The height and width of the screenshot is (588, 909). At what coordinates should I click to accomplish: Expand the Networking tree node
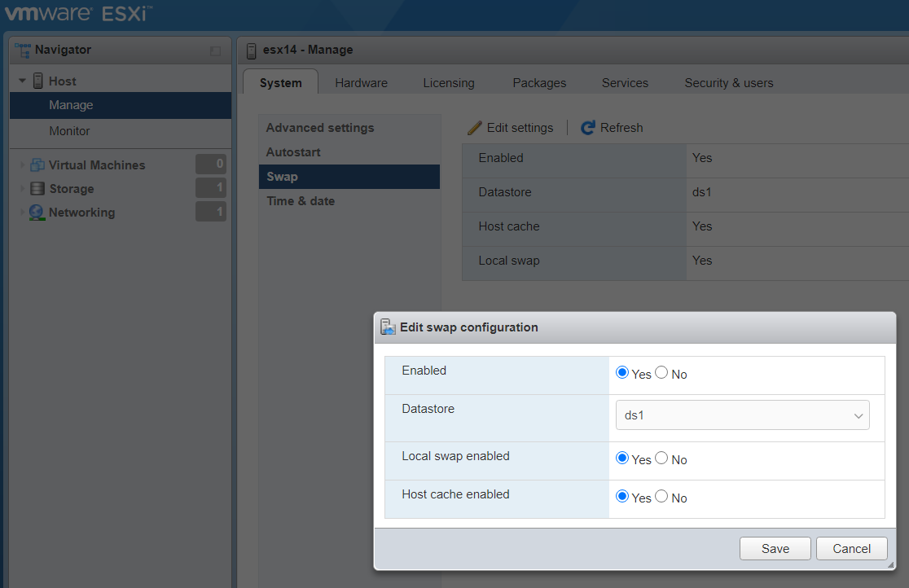click(x=22, y=213)
